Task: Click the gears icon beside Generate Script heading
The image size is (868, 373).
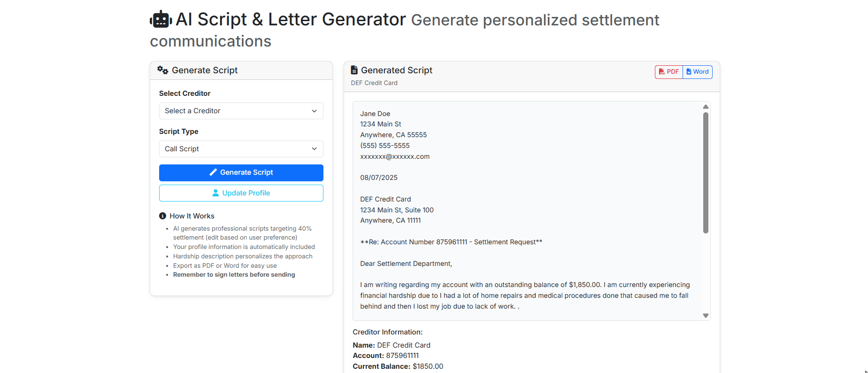Action: tap(162, 70)
